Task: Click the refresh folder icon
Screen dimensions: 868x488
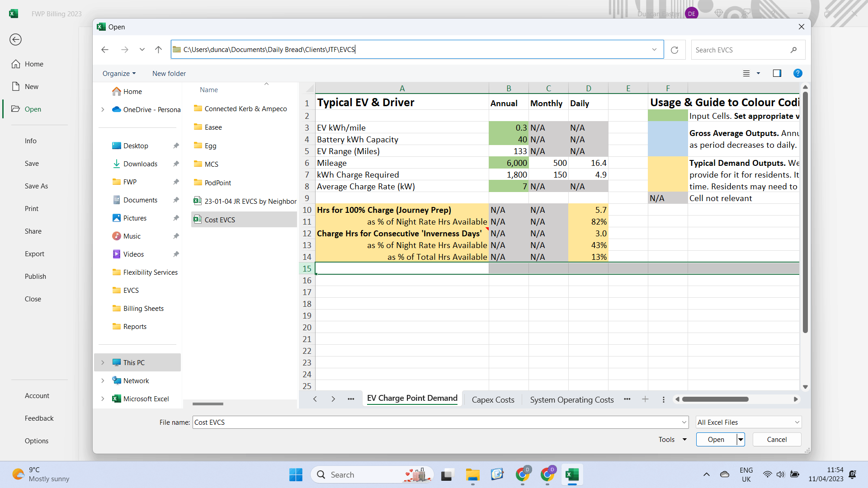Action: (x=675, y=50)
